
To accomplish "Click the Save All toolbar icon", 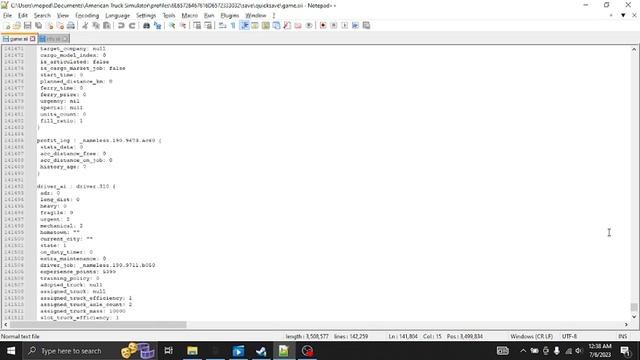I will [x=38, y=25].
